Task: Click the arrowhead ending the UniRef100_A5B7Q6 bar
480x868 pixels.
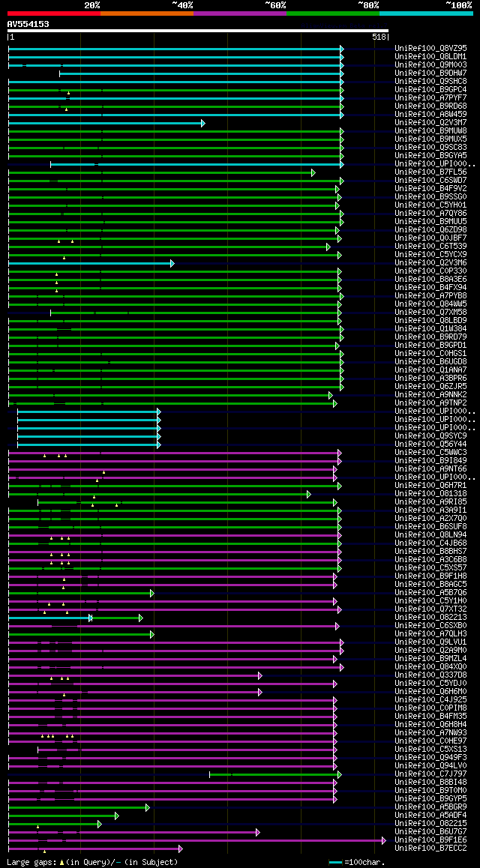Action: tap(152, 594)
